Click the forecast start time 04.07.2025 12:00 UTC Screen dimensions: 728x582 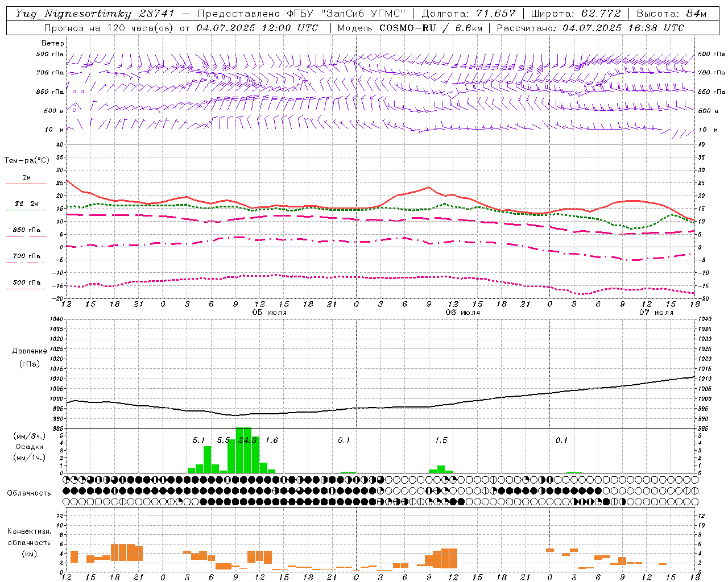(x=258, y=28)
